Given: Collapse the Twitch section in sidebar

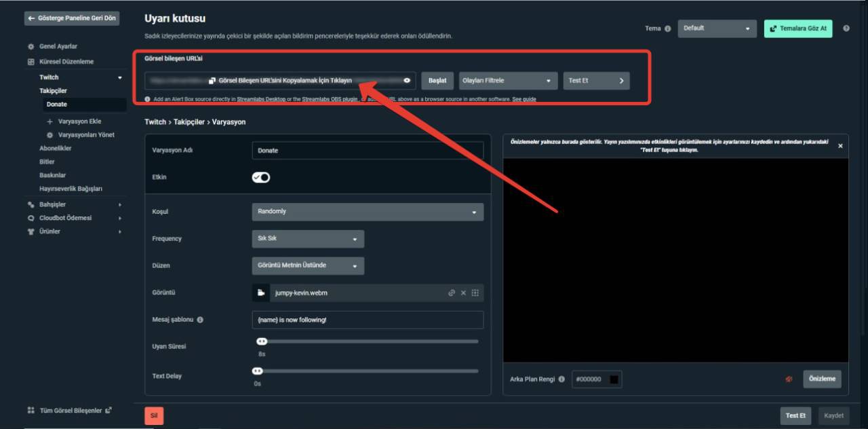Looking at the screenshot, I should click(120, 77).
